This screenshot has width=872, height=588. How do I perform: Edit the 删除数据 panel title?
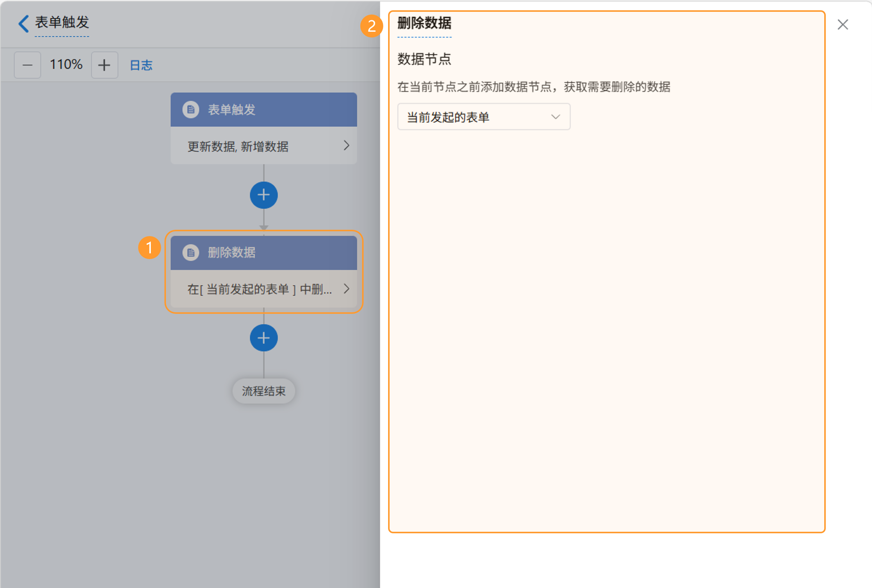pos(424,24)
